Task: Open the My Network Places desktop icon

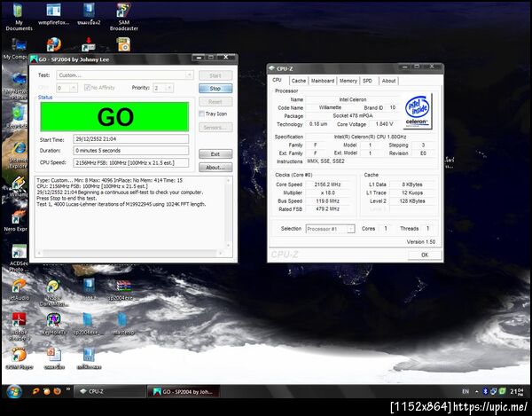Action: (x=18, y=85)
